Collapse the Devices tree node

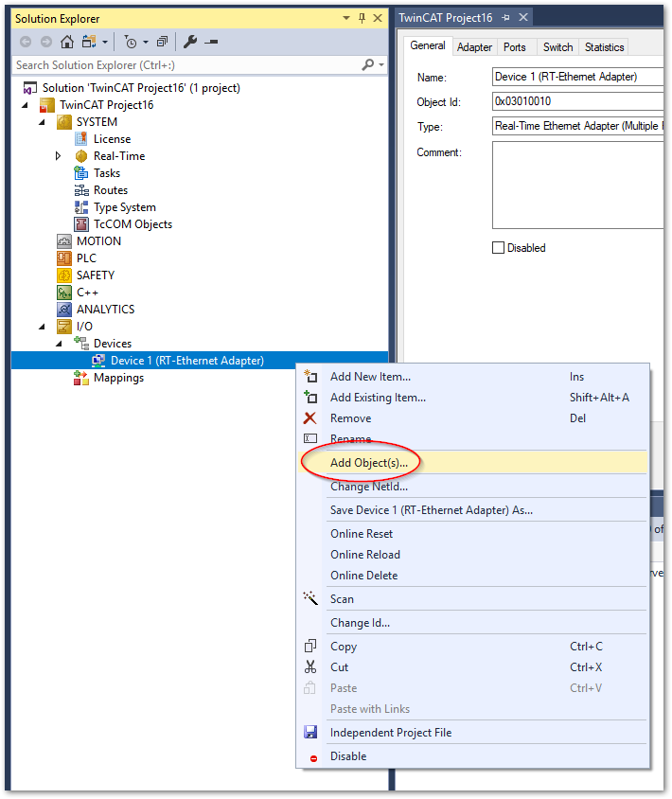click(59, 344)
